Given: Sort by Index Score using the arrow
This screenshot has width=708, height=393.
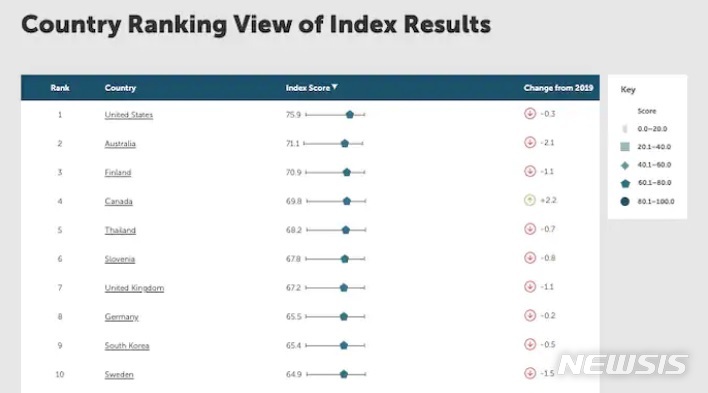Looking at the screenshot, I should (x=335, y=87).
